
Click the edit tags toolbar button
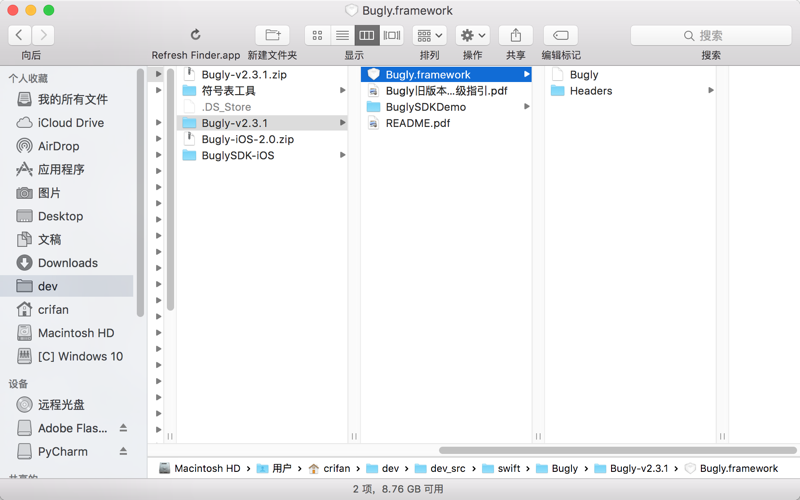tap(561, 35)
